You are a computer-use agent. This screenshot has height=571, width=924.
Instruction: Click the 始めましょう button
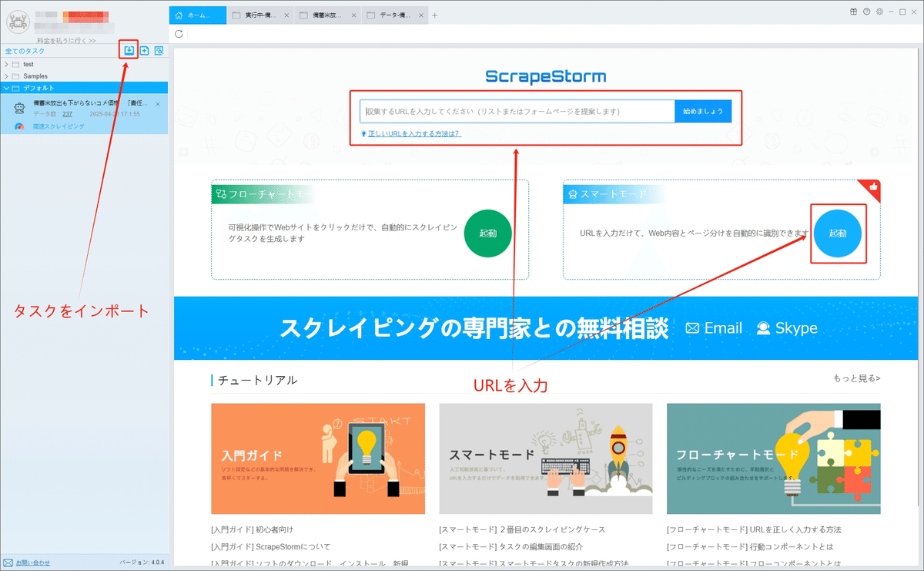[703, 111]
